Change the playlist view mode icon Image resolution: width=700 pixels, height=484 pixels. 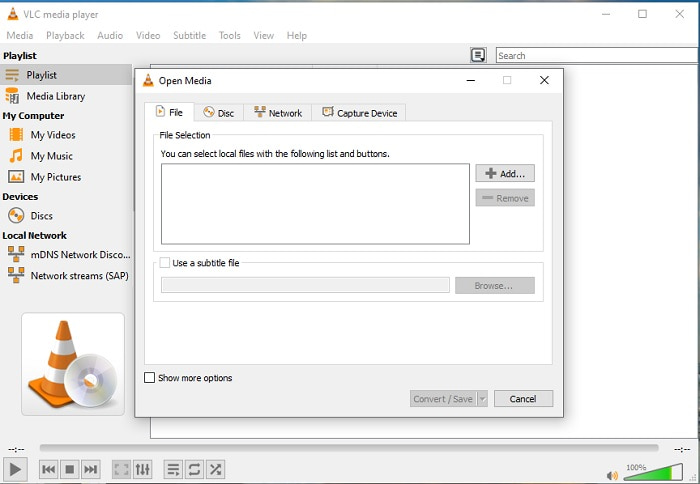[x=478, y=55]
